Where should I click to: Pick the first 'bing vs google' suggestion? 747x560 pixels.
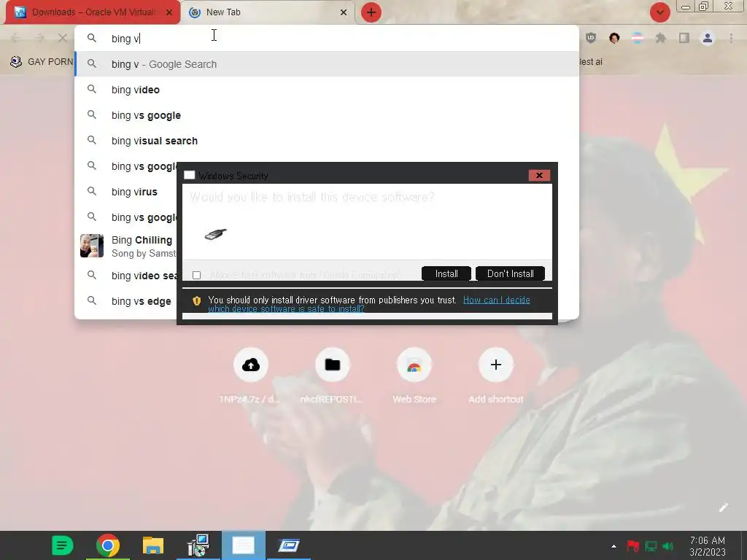tap(327, 115)
